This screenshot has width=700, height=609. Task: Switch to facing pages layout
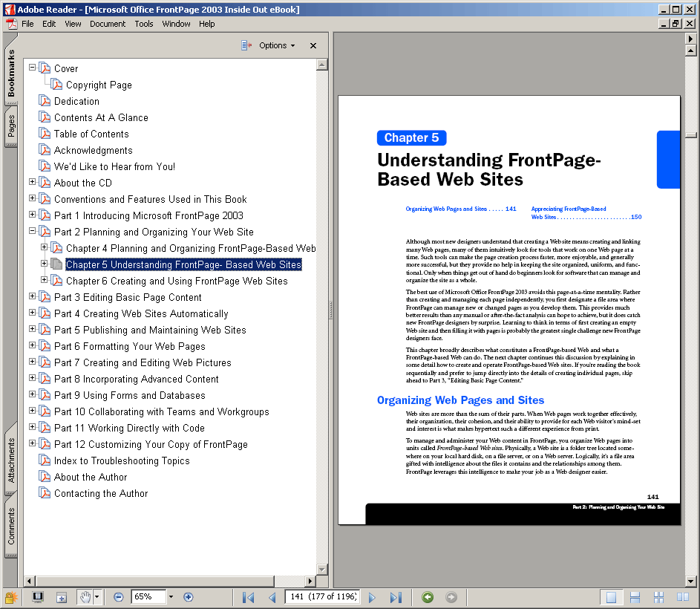click(683, 597)
